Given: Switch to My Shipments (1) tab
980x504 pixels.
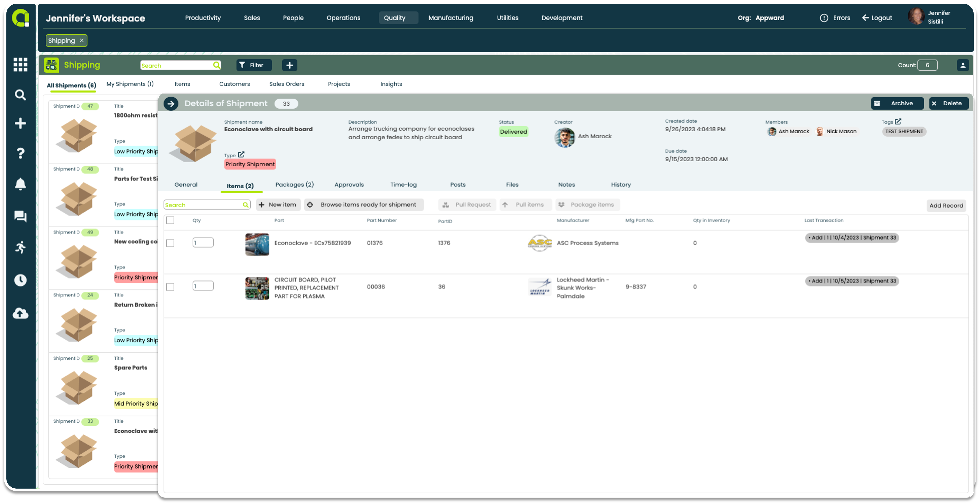Looking at the screenshot, I should (130, 84).
